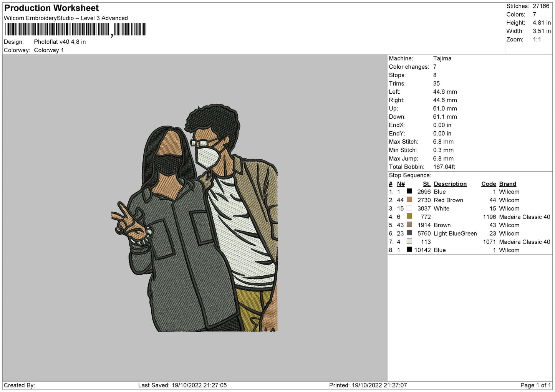This screenshot has height=392, width=555.
Task: Click code '1071' in the stop sequence
Action: coord(489,242)
